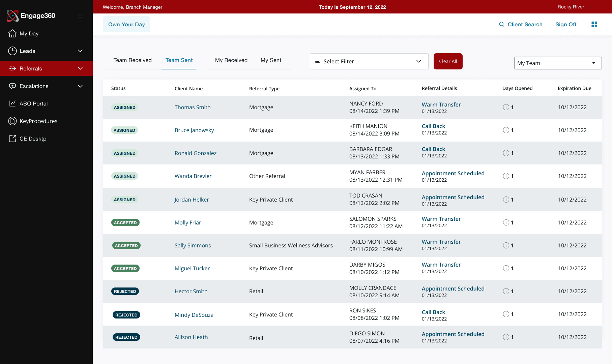The image size is (612, 364).
Task: Click the hamburger menu at sidebar top
Action: (80, 16)
